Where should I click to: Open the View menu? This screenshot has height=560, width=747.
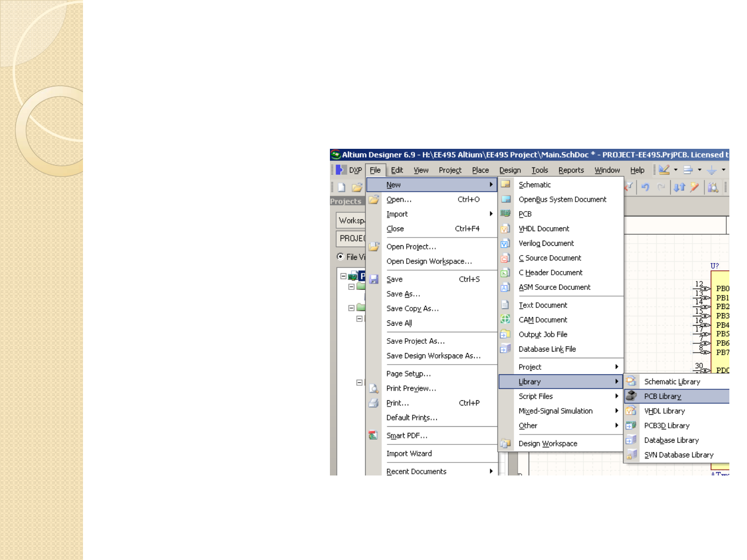pos(421,170)
